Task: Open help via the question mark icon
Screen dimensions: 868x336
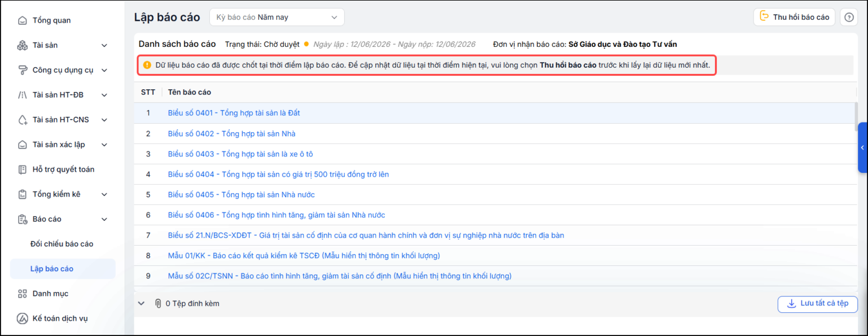Action: tap(849, 17)
